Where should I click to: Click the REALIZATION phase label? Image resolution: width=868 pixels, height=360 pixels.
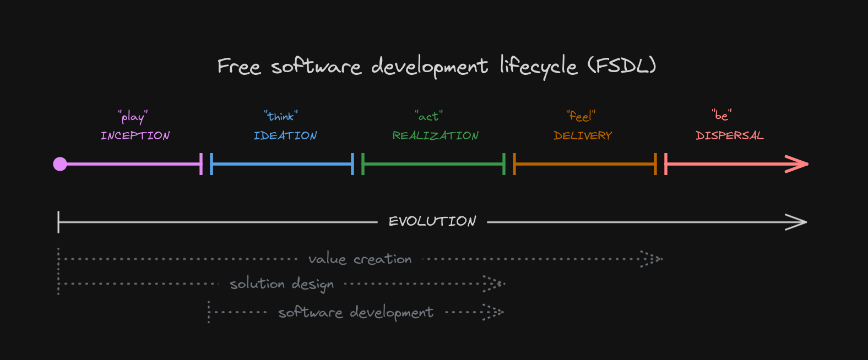pyautogui.click(x=435, y=135)
